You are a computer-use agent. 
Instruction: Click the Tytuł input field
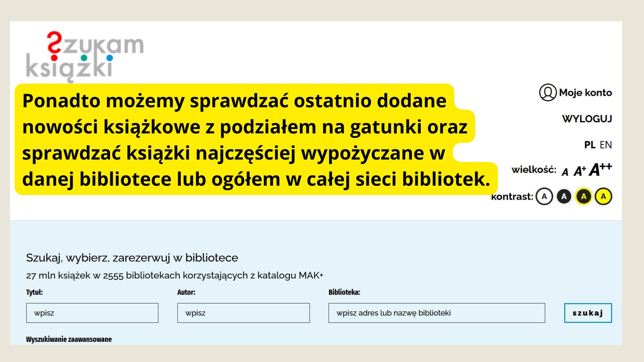tap(92, 313)
